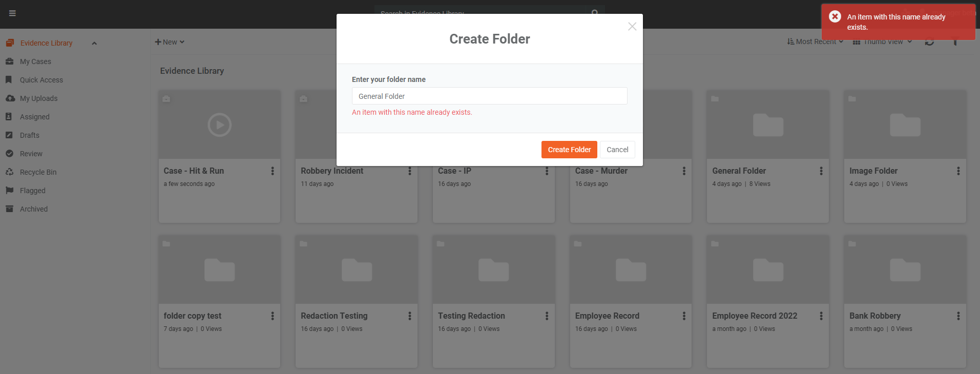This screenshot has height=374, width=980.
Task: Open the Most Recent sort dropdown
Action: pyautogui.click(x=815, y=42)
